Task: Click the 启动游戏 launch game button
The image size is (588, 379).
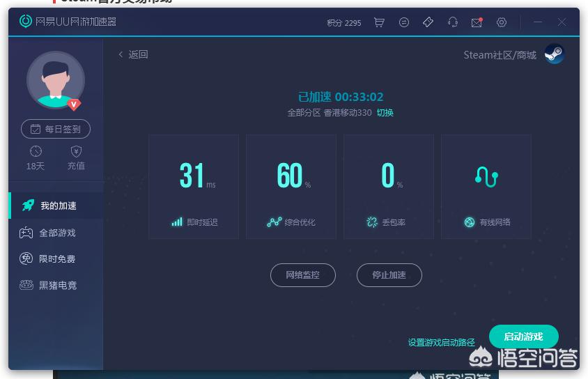Action: (x=523, y=337)
